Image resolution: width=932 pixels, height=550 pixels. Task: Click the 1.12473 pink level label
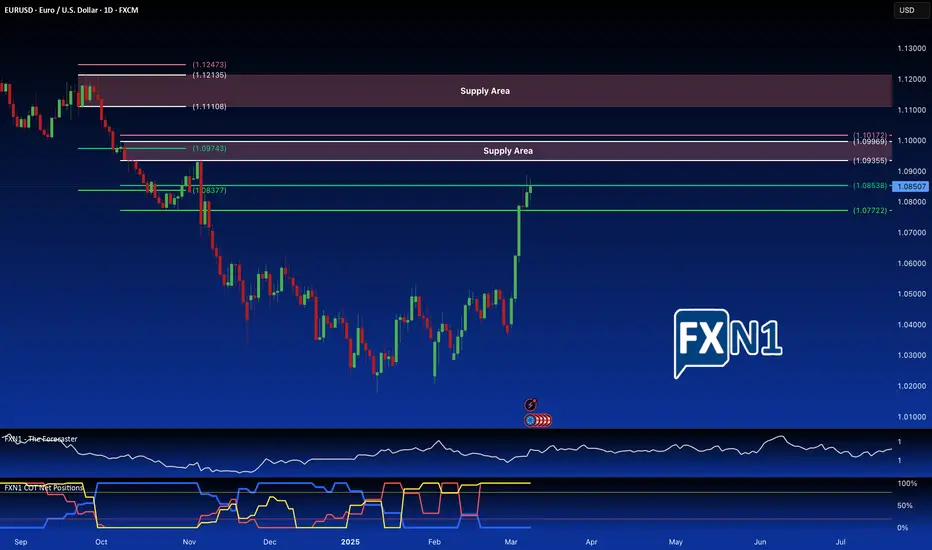click(209, 64)
